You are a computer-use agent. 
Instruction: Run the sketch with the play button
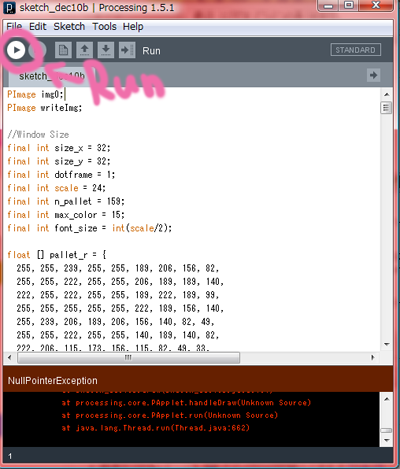(x=16, y=50)
